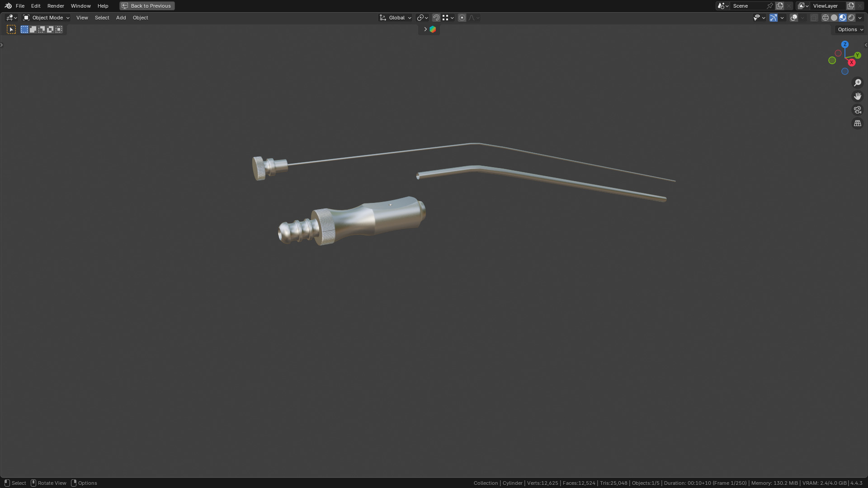The width and height of the screenshot is (868, 488).
Task: Choose Extend selection mode icon
Action: click(33, 29)
